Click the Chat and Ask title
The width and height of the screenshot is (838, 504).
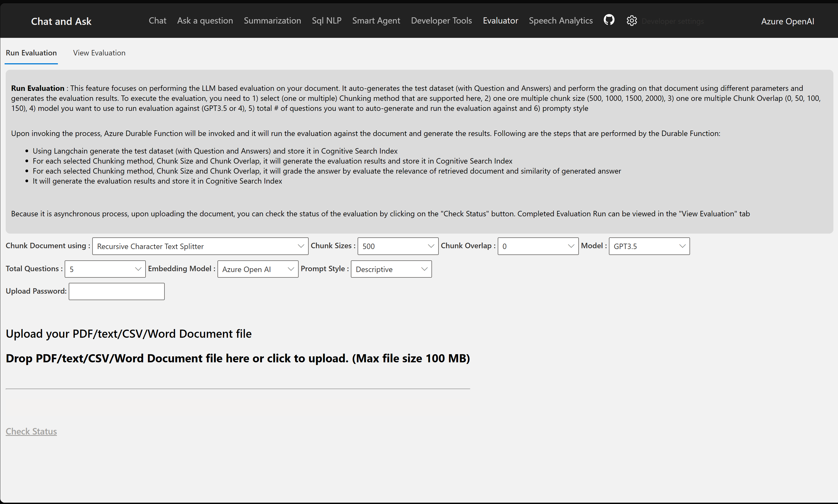pos(61,21)
